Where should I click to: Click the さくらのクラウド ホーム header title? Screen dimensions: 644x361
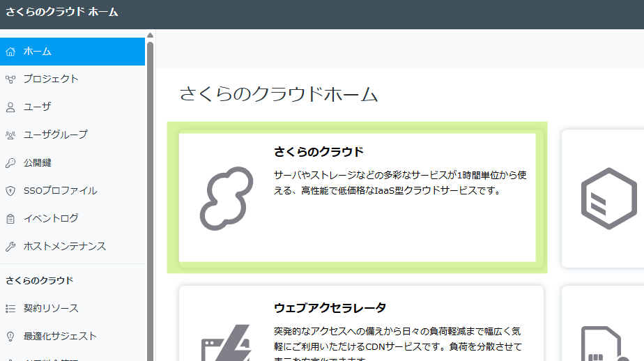(x=62, y=13)
